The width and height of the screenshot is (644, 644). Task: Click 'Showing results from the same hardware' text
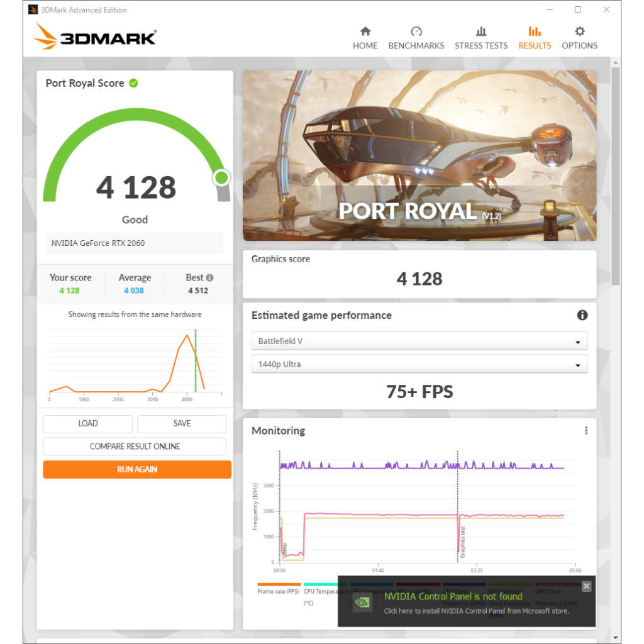pyautogui.click(x=135, y=314)
